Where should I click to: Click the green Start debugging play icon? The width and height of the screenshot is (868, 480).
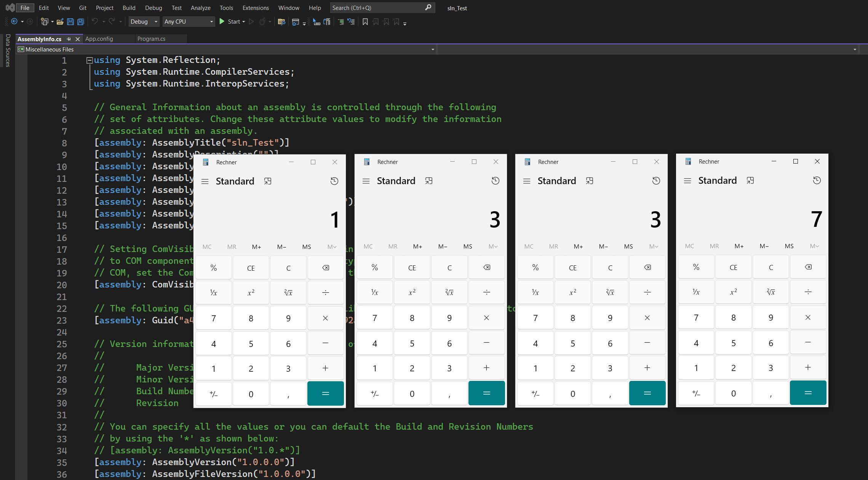click(222, 22)
